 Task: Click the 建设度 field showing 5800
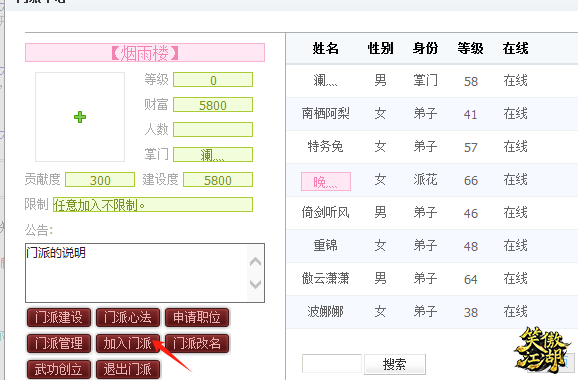coord(218,180)
